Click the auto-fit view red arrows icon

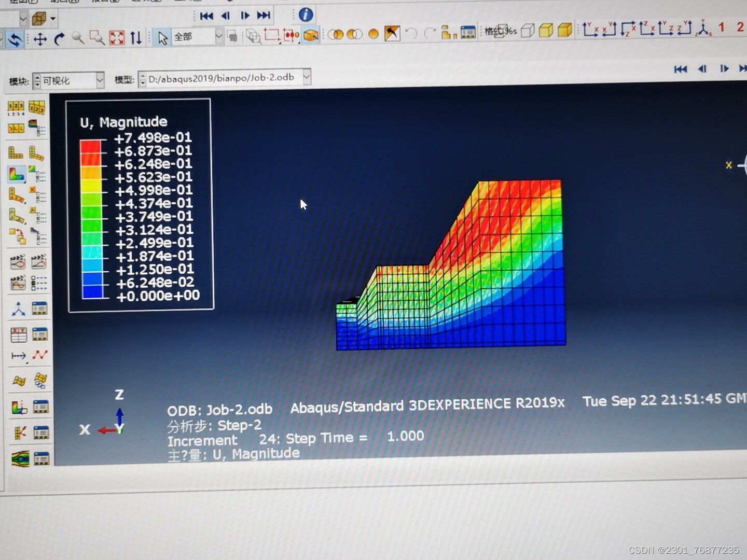pos(117,37)
